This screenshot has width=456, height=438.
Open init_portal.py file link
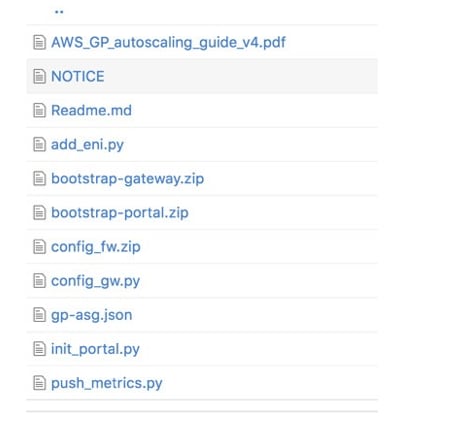click(95, 349)
